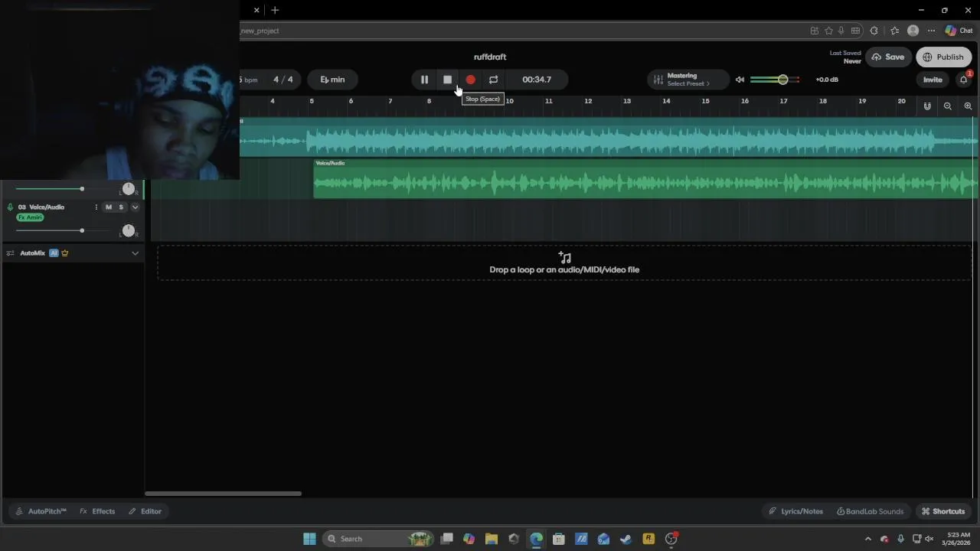Image resolution: width=980 pixels, height=551 pixels.
Task: Click the taskbar Search box
Action: pos(378,539)
